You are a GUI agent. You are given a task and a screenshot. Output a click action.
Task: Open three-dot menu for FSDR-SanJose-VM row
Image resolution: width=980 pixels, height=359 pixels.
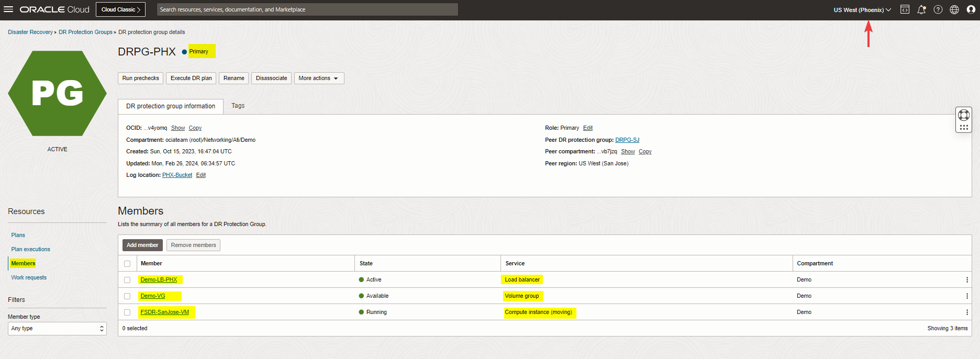coord(967,312)
